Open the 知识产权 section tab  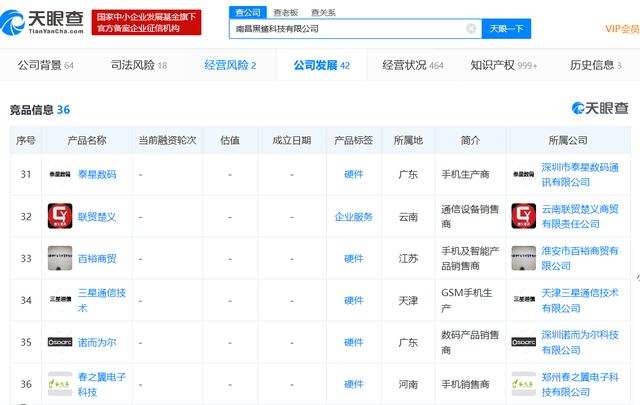[504, 65]
